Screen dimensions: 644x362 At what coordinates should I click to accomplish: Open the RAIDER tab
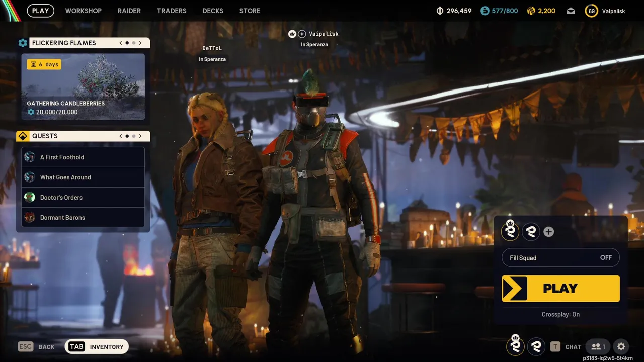pyautogui.click(x=129, y=11)
